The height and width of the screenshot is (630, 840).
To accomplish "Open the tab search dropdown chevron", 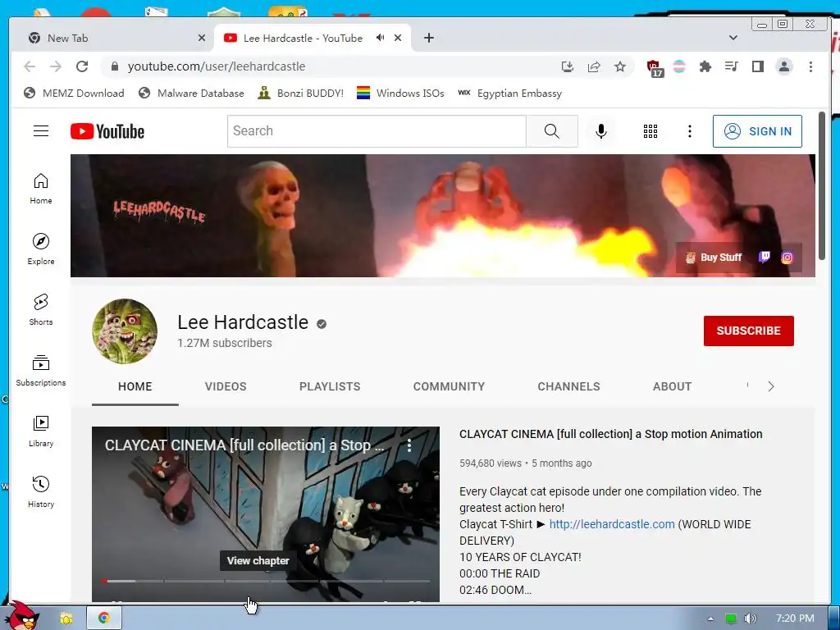I will coord(733,38).
